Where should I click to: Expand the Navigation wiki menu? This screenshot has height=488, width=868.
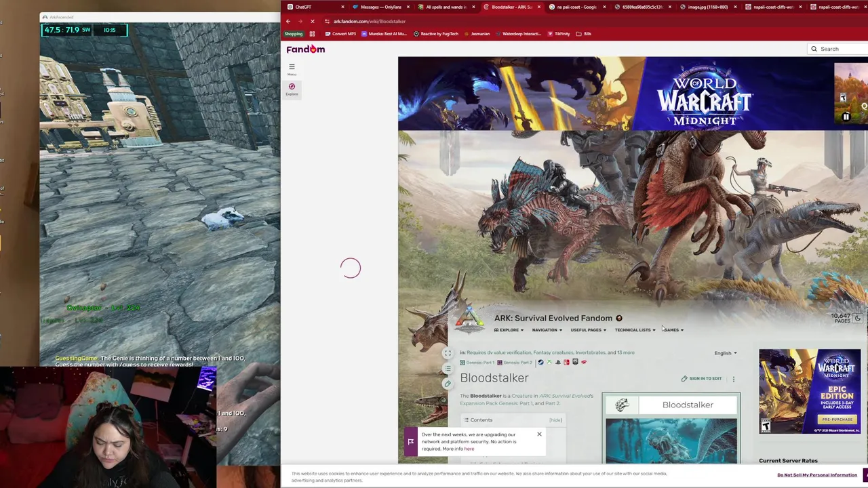547,330
